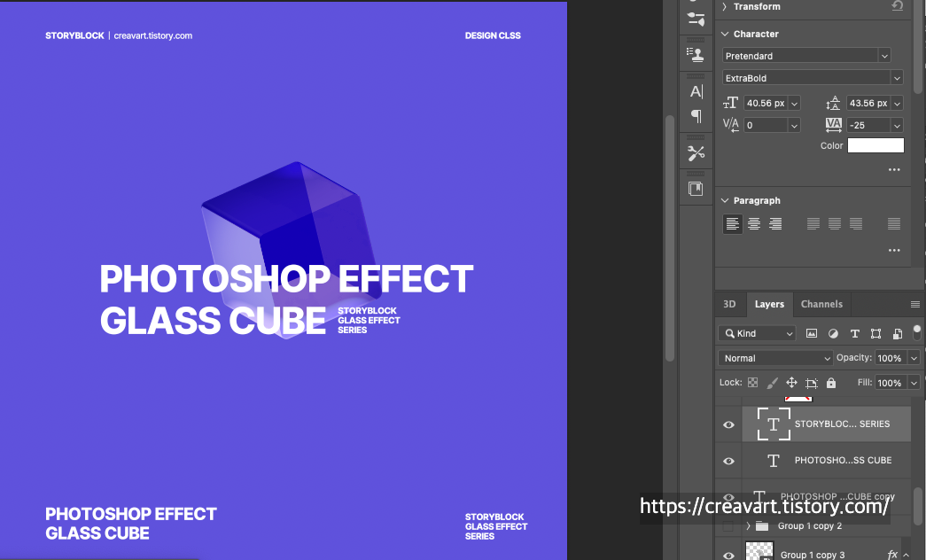Click the font size icon
The height and width of the screenshot is (560, 926).
pyautogui.click(x=730, y=103)
